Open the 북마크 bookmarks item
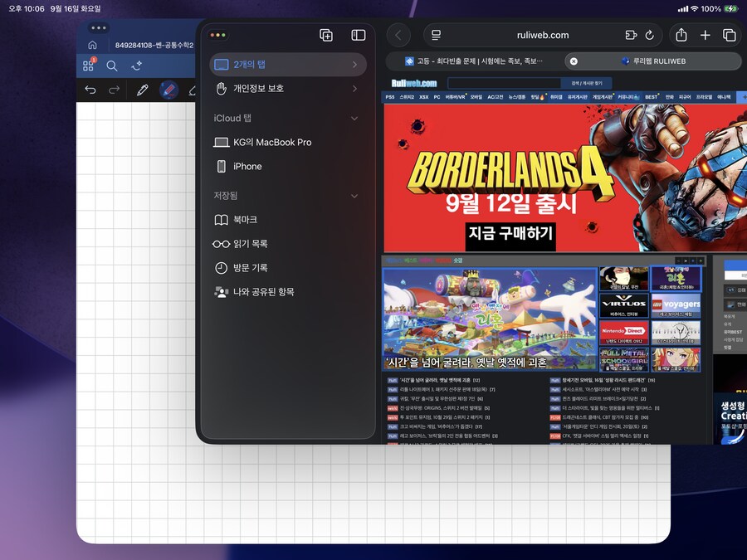 pyautogui.click(x=287, y=220)
